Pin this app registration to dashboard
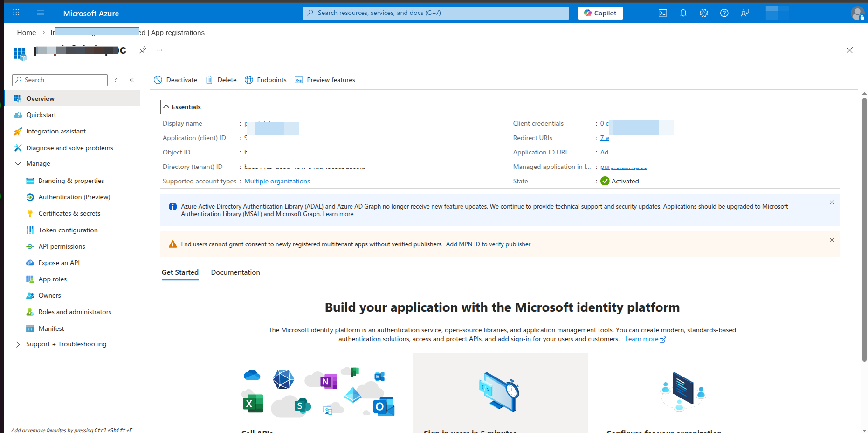Viewport: 868px width, 433px height. (x=143, y=50)
